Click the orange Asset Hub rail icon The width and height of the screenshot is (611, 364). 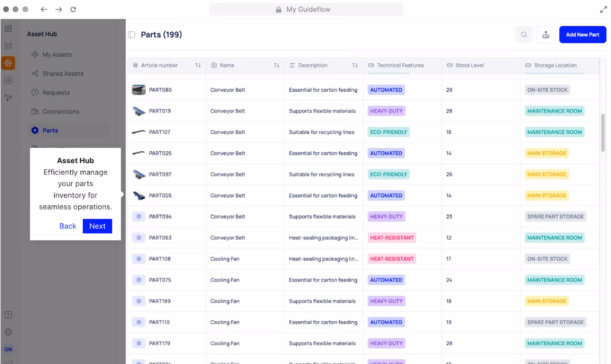click(8, 63)
